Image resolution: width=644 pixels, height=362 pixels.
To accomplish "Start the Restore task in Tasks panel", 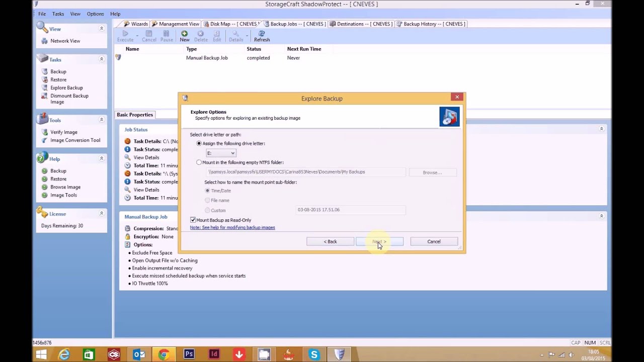I will [58, 80].
